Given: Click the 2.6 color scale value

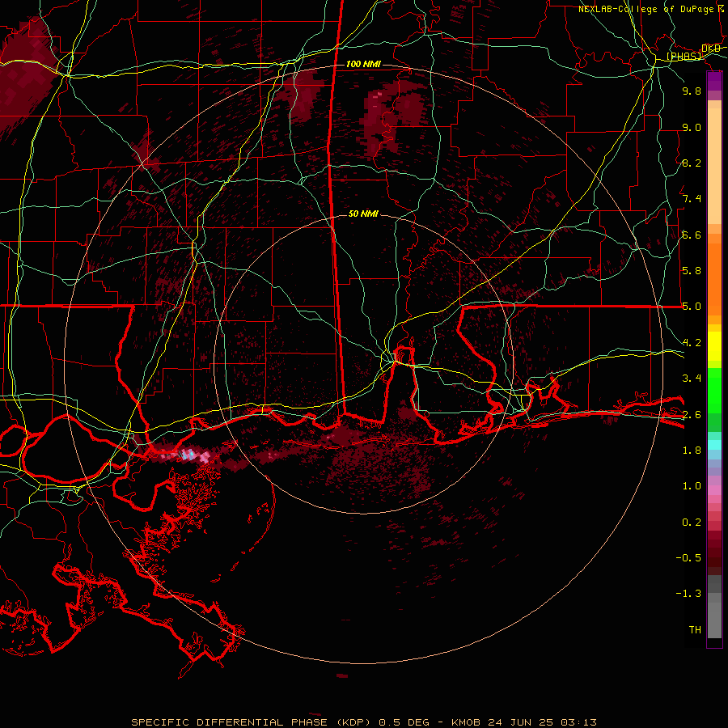Looking at the screenshot, I should point(692,414).
